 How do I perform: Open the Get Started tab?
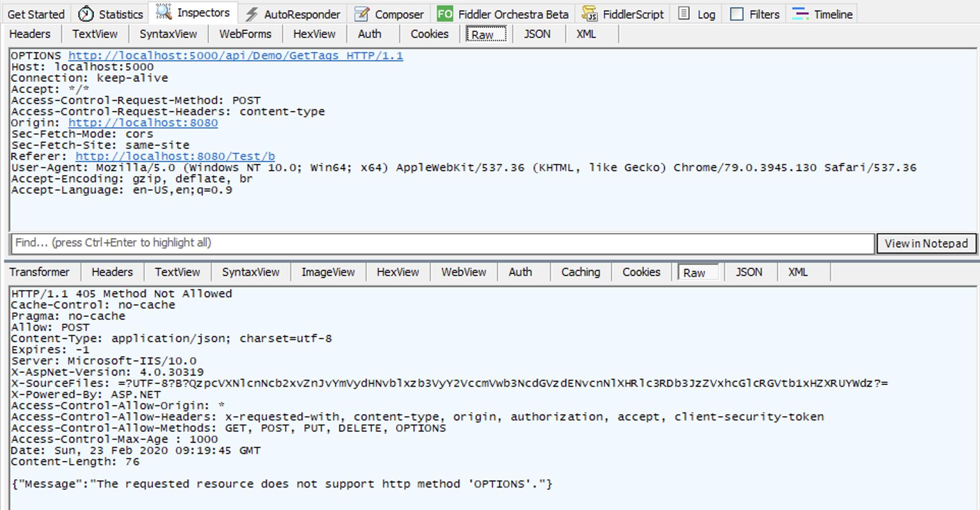tap(36, 14)
